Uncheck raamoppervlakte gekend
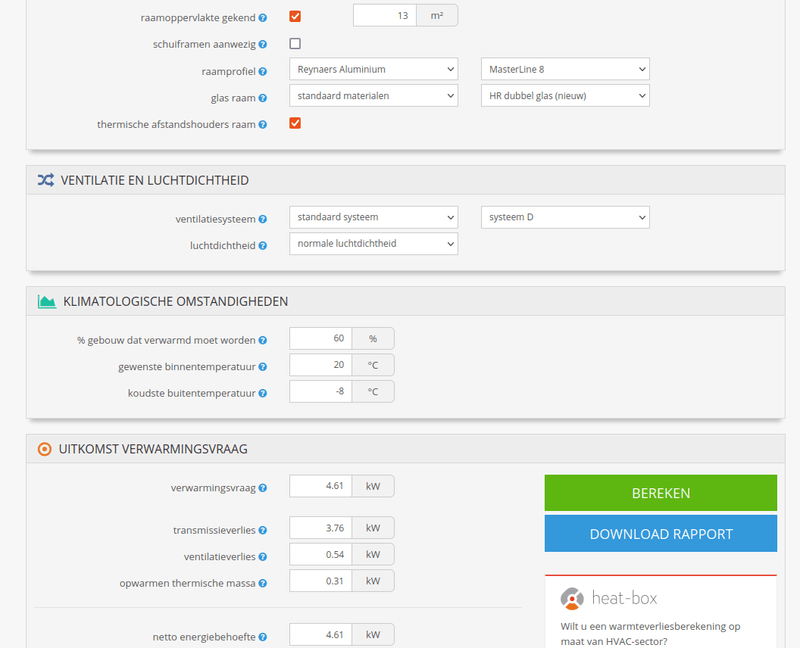 (x=295, y=16)
